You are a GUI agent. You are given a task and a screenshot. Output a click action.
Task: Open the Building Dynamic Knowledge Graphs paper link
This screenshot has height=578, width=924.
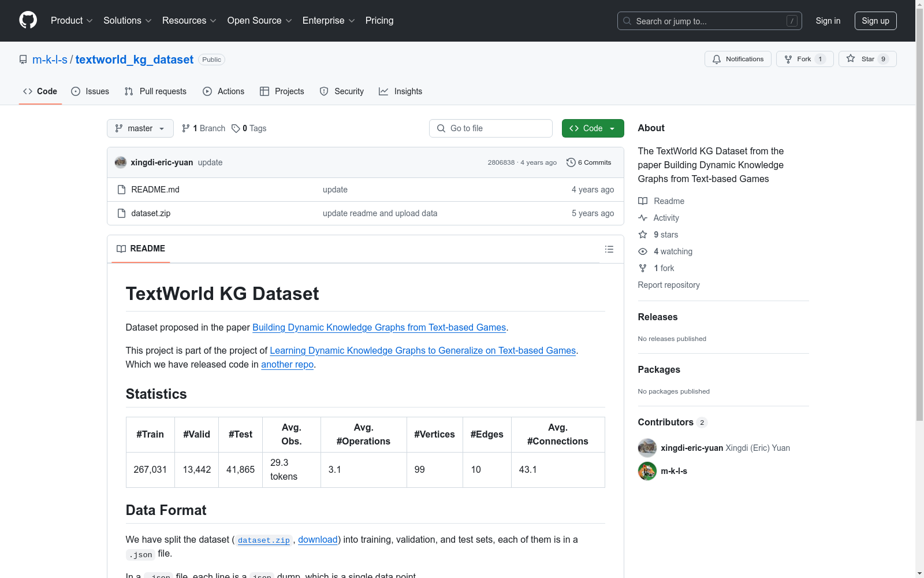tap(379, 327)
